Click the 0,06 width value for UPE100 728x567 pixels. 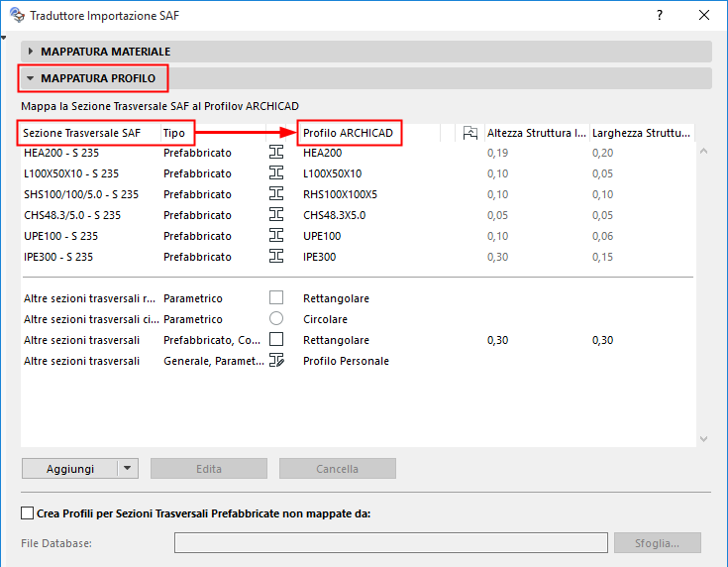coord(602,236)
